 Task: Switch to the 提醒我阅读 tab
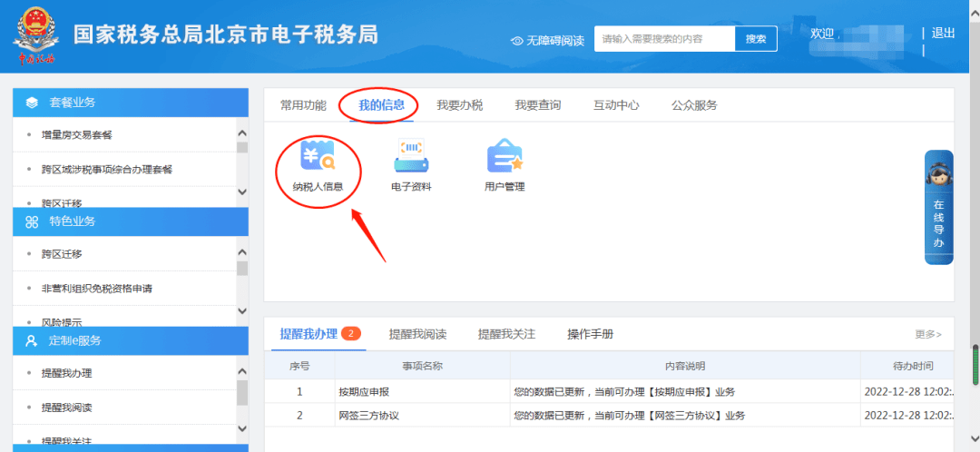[417, 334]
